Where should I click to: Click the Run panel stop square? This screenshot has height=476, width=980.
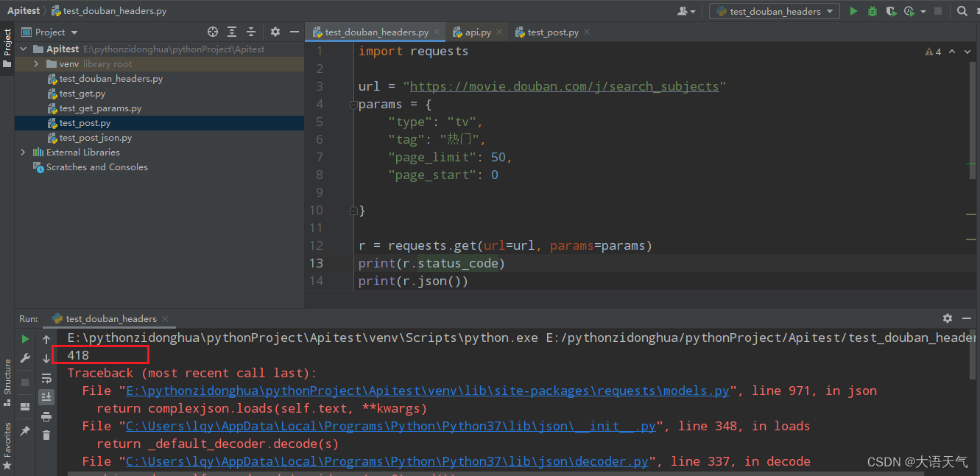point(26,382)
